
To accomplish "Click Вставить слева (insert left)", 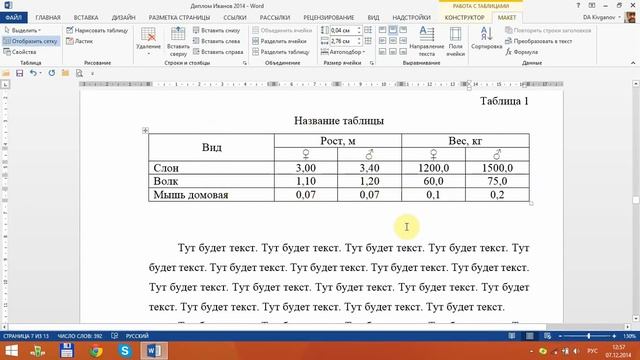I will tap(216, 41).
